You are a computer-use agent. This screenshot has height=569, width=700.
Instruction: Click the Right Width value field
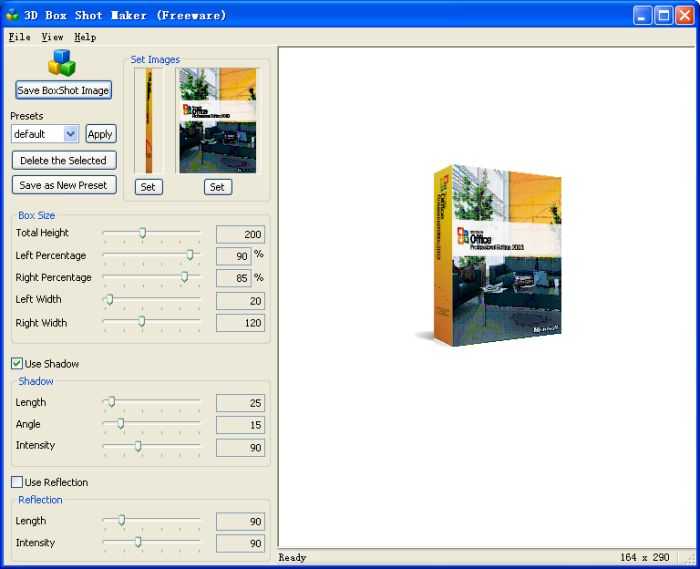tap(240, 323)
